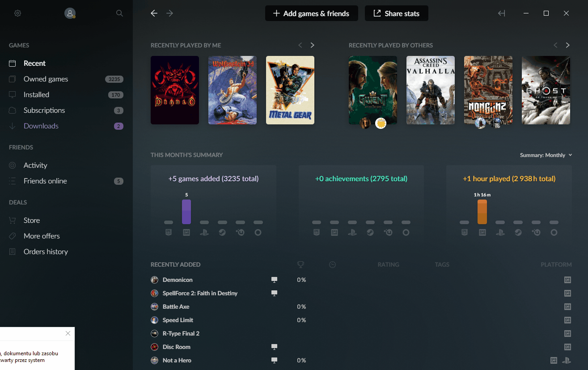Click the orange playtime bar 1h 16m
Image resolution: width=588 pixels, height=370 pixels.
482,212
